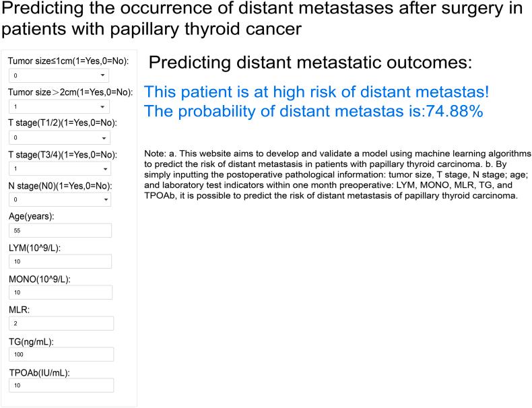Click the TG(ng/mL) input field
Viewport: 532px width, 408px height.
pyautogui.click(x=61, y=355)
